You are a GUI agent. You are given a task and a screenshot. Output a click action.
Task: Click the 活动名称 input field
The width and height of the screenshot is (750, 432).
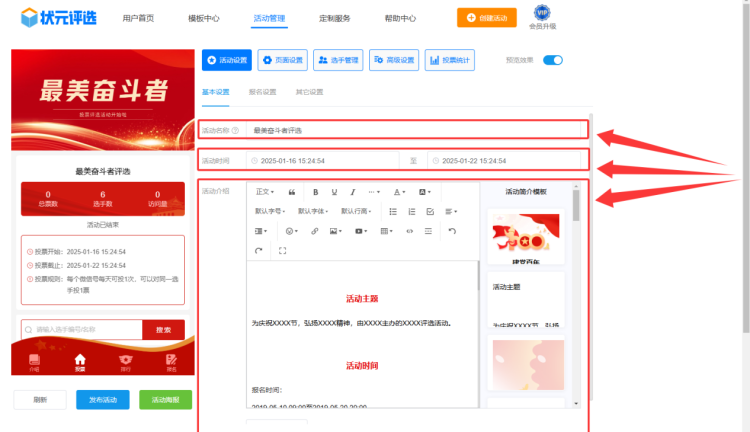pyautogui.click(x=415, y=130)
